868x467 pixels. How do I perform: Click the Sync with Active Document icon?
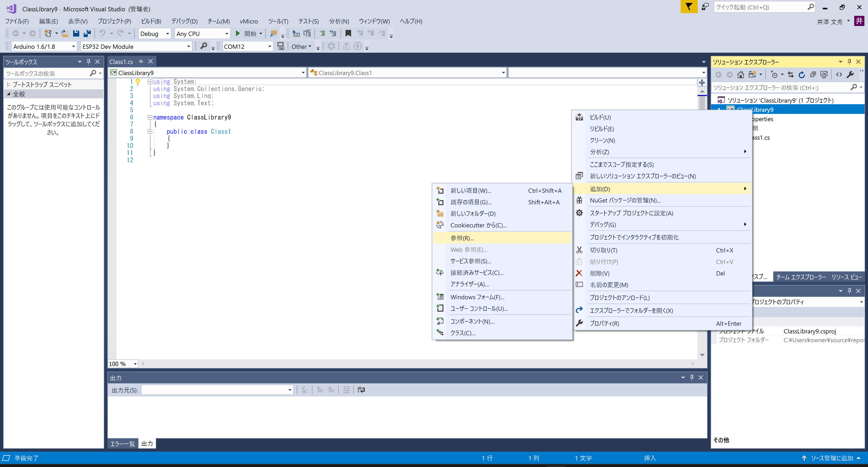791,75
